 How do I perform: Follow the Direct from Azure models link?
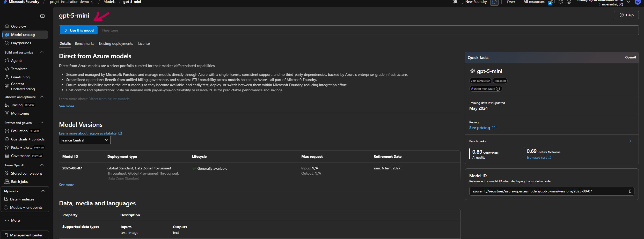tap(109, 99)
